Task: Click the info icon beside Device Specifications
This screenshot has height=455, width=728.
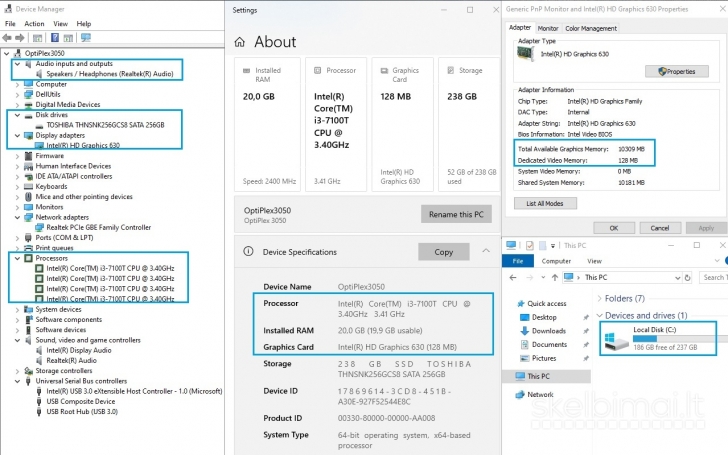Action: click(x=248, y=251)
